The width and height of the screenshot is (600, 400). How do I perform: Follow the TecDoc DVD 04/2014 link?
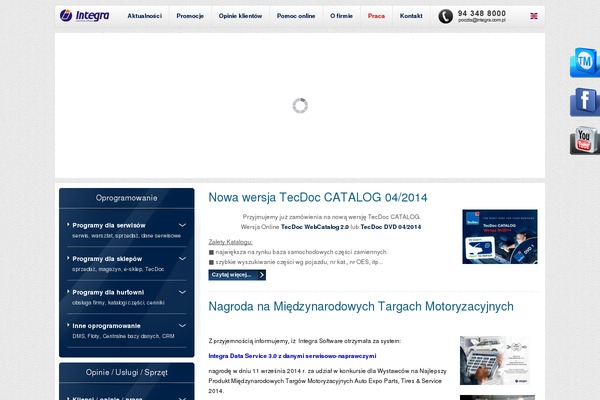pyautogui.click(x=391, y=227)
